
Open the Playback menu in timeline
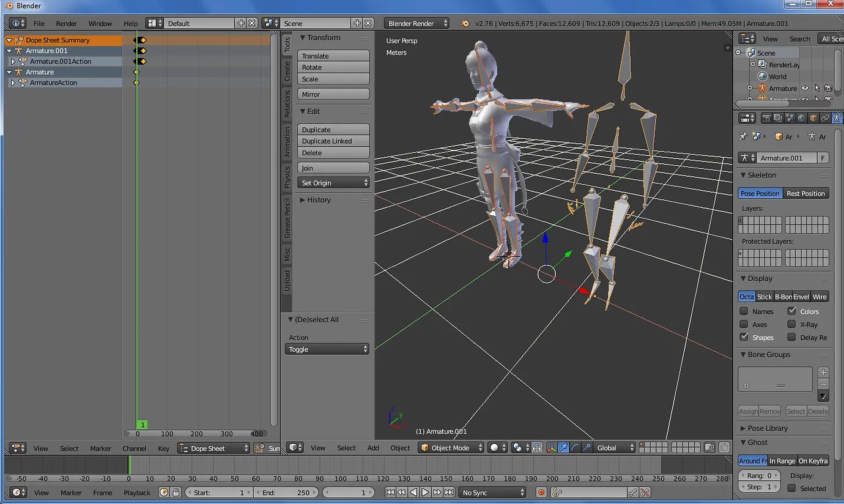[x=137, y=492]
